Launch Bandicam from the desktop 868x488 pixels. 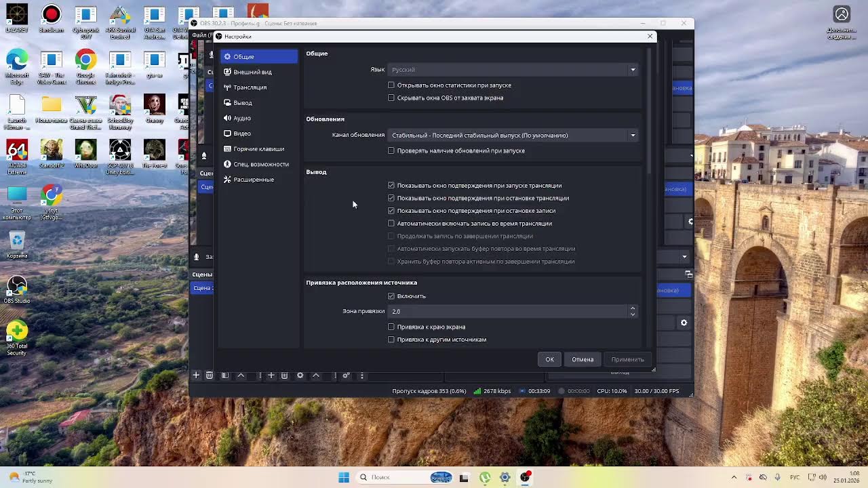(51, 20)
